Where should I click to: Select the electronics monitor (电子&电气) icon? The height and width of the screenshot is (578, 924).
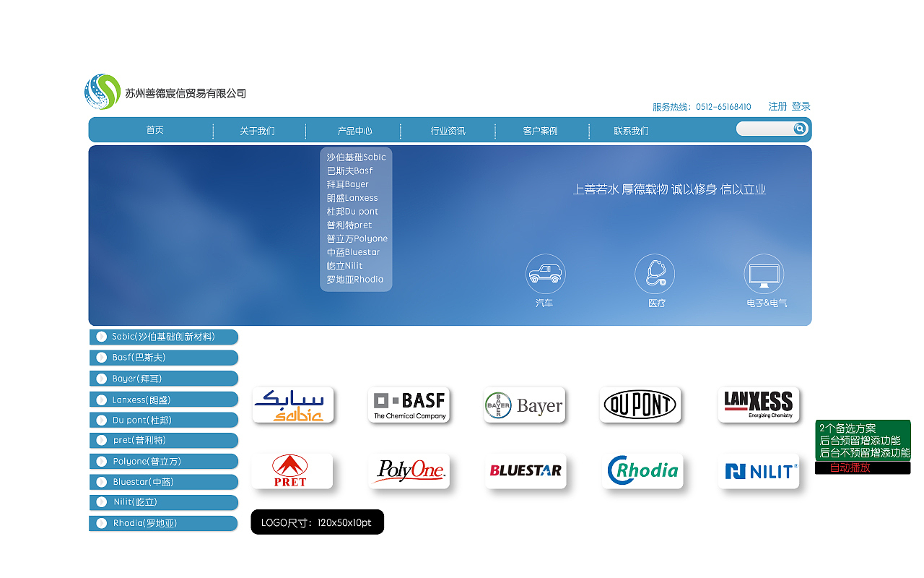(x=764, y=274)
